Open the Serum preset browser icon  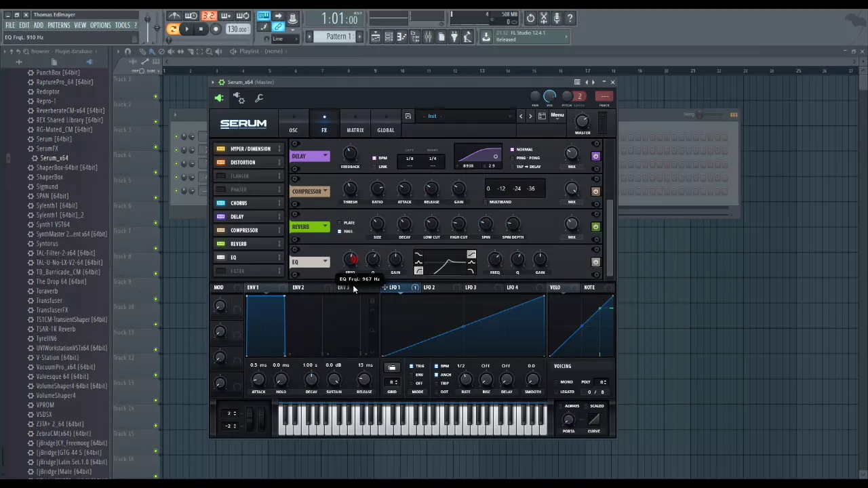pyautogui.click(x=542, y=116)
